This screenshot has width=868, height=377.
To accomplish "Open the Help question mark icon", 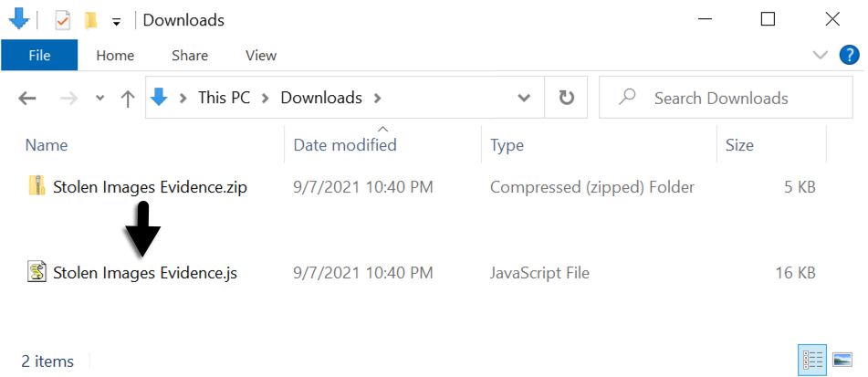I will click(848, 56).
